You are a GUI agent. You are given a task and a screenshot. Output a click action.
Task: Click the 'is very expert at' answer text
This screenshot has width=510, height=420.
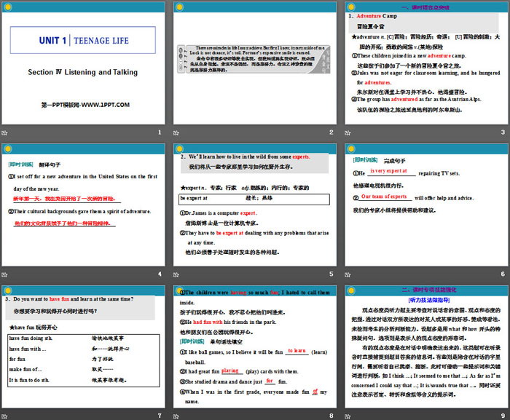point(388,170)
